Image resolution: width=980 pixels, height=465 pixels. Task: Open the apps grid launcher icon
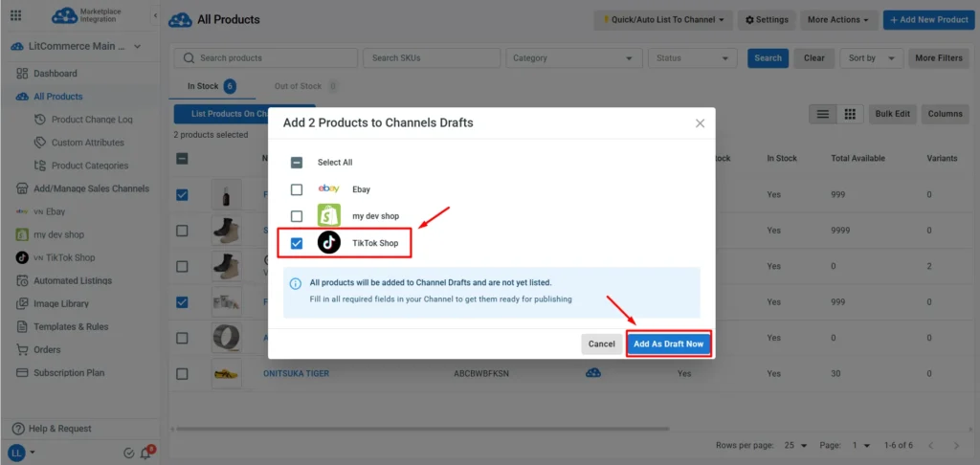(16, 15)
